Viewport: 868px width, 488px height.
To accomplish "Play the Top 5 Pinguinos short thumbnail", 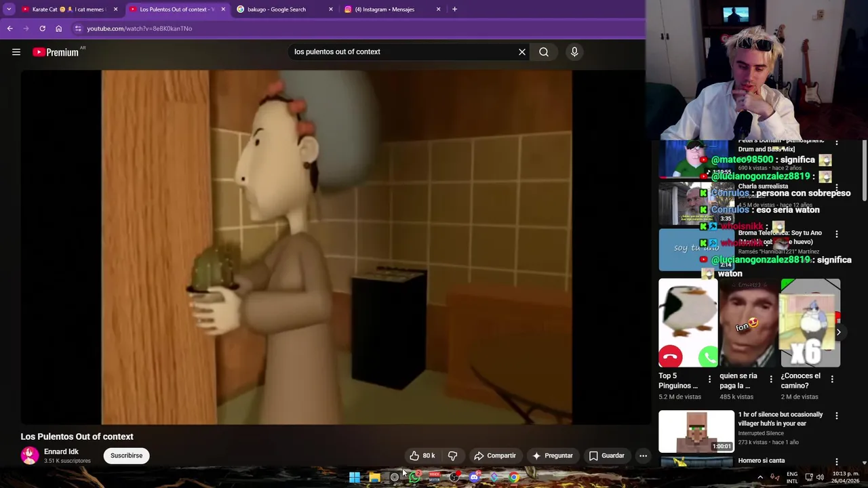I will [688, 323].
